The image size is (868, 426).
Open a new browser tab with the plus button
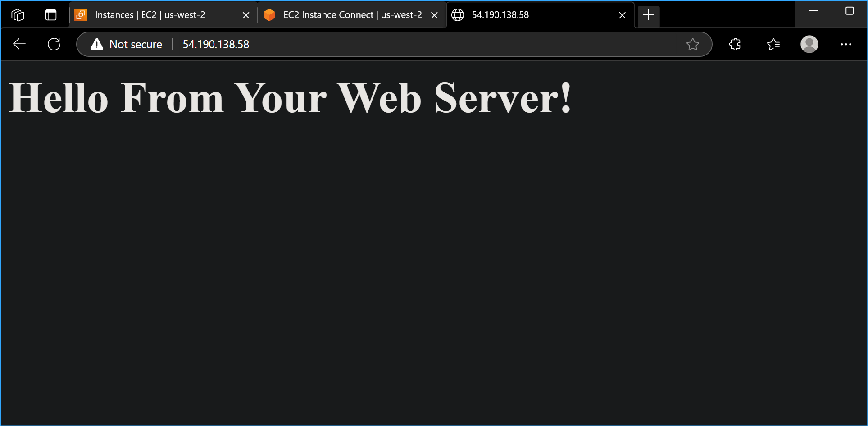click(x=648, y=14)
